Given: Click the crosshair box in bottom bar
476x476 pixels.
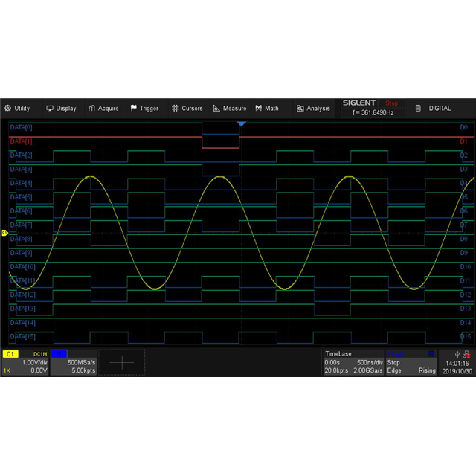Looking at the screenshot, I should point(122,362).
